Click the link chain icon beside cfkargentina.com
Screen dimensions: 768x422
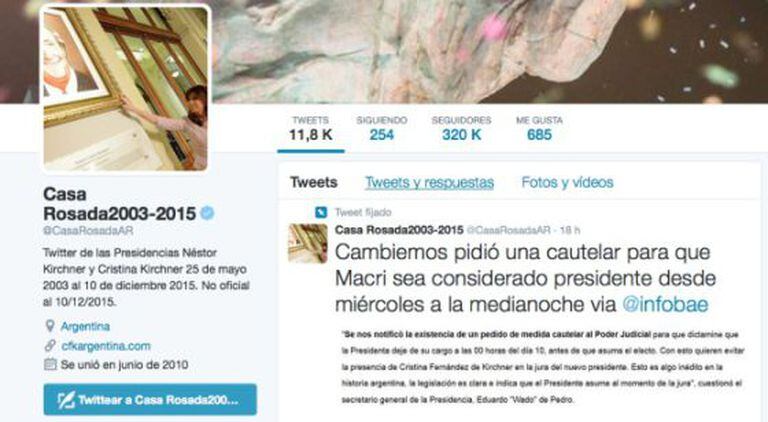coord(50,346)
